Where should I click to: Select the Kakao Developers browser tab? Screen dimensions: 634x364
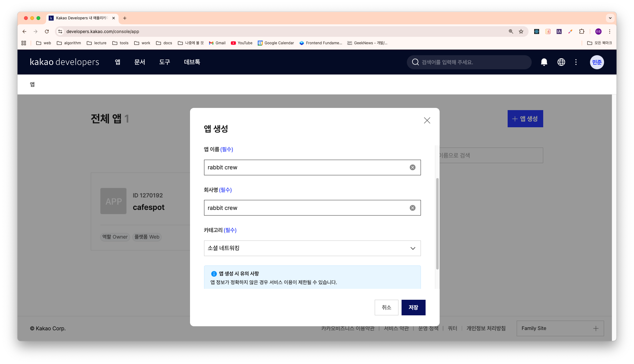(82, 18)
